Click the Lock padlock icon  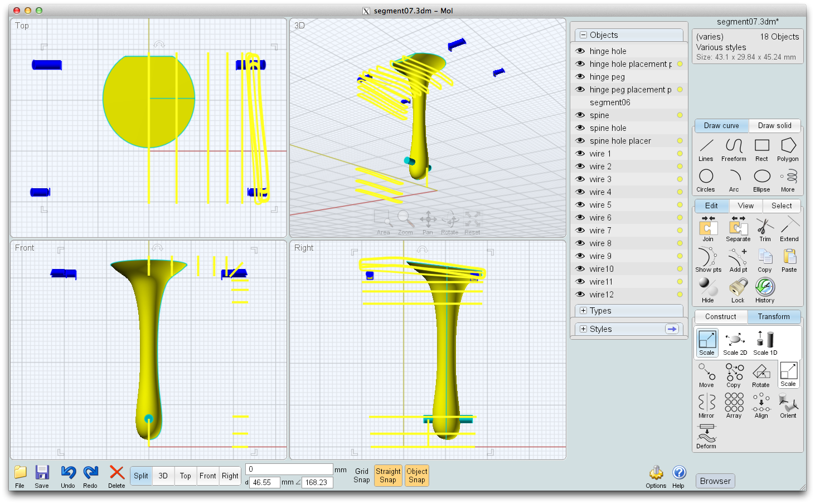(738, 291)
